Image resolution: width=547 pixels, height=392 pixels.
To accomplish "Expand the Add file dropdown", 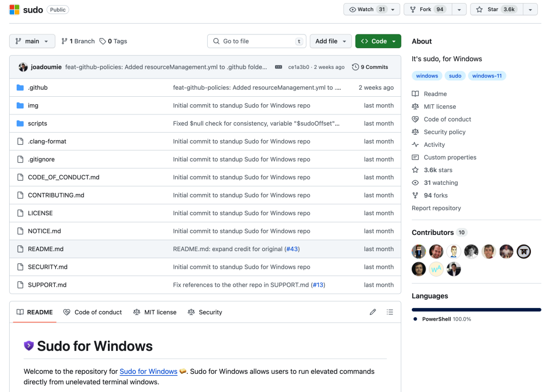I will [331, 41].
